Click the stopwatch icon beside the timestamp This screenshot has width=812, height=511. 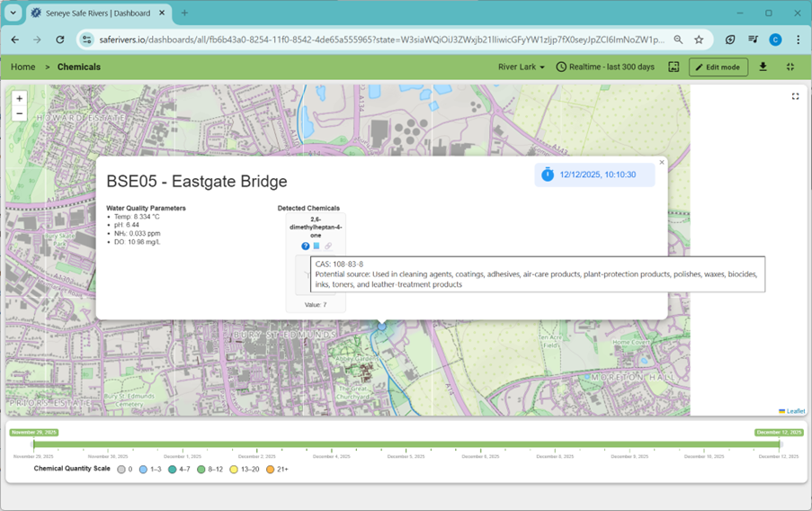pos(548,175)
